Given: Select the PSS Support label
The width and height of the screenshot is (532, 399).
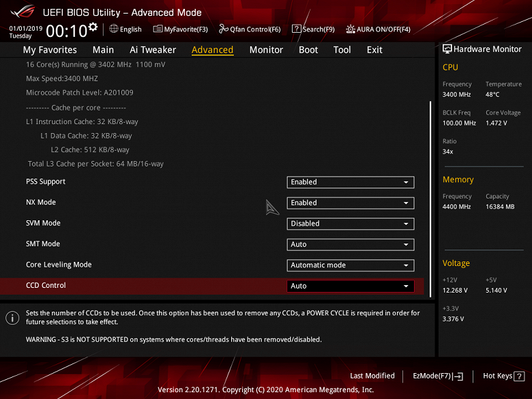Looking at the screenshot, I should [x=46, y=181].
